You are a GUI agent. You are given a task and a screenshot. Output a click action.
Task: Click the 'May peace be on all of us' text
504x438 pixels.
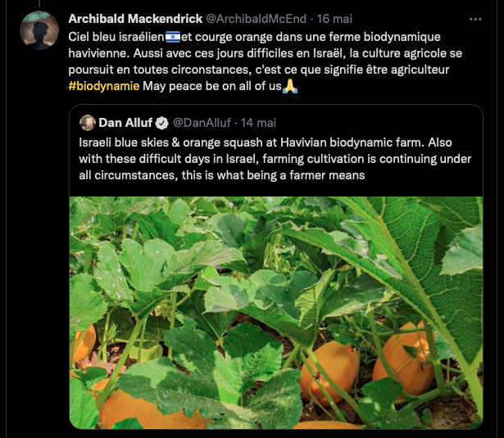tap(212, 86)
